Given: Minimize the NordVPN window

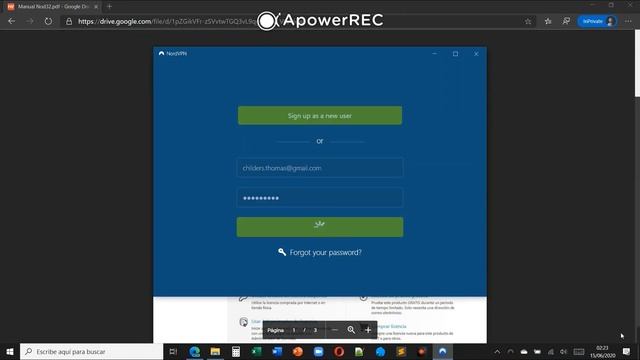Looking at the screenshot, I should point(435,53).
